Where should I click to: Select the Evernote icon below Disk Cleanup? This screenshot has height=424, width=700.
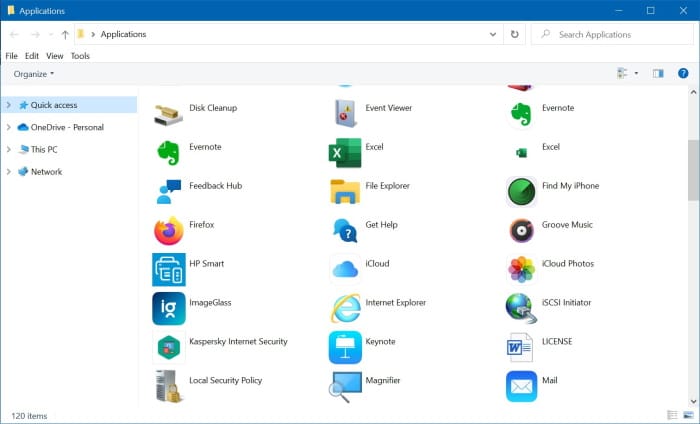pos(168,153)
